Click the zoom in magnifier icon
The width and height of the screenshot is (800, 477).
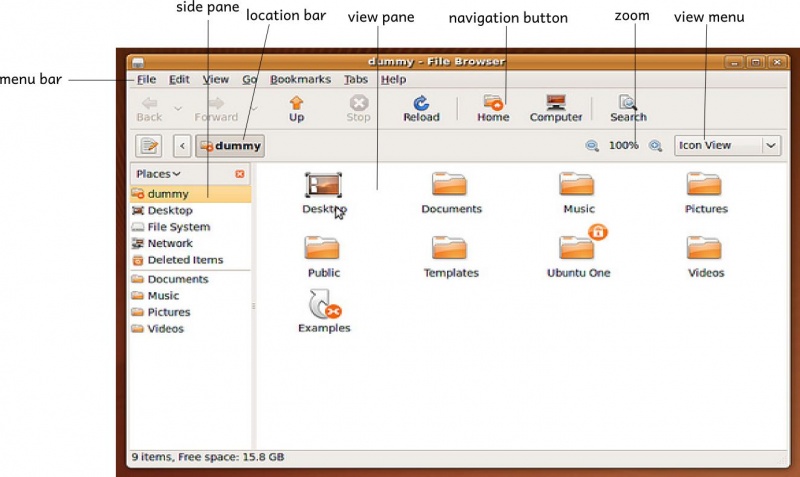pyautogui.click(x=656, y=146)
